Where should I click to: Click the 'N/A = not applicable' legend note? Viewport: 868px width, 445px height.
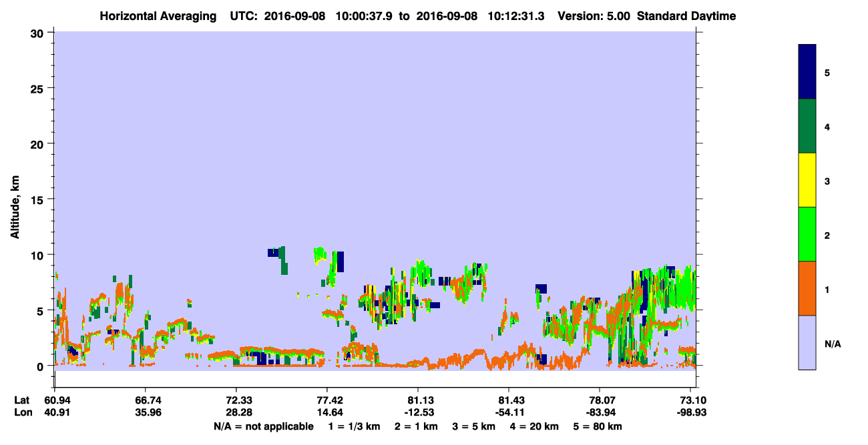pos(263,426)
